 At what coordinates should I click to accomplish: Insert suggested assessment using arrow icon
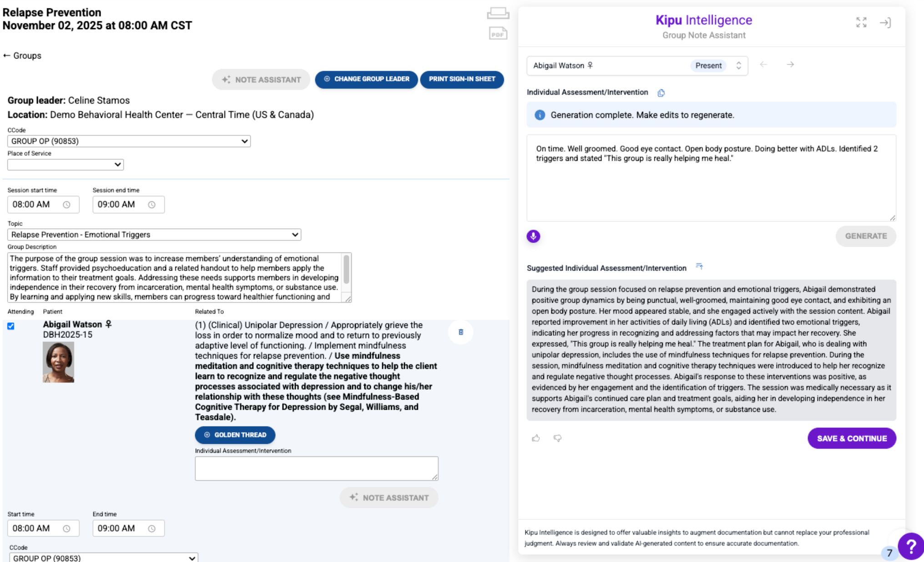point(699,267)
